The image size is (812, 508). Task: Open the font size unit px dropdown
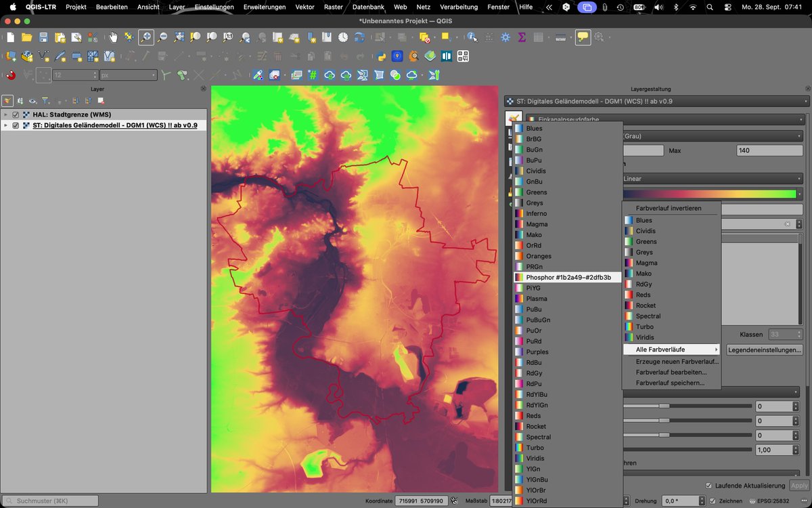click(x=129, y=75)
